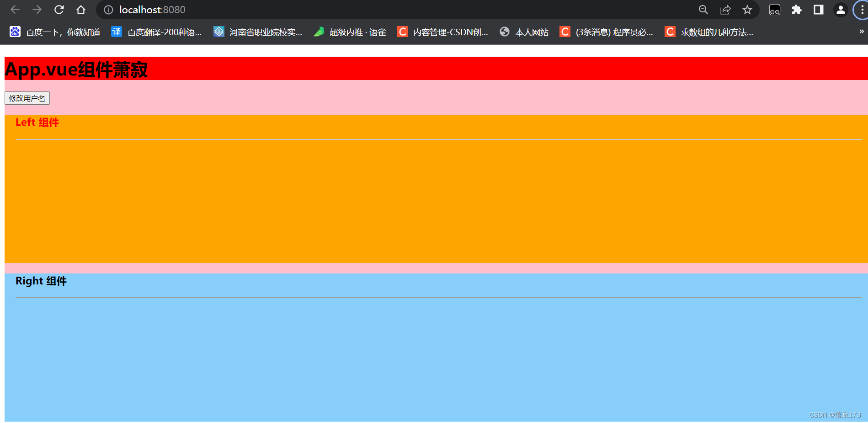Click the App.vue组件萧寂 heading
868x423 pixels.
(x=76, y=70)
